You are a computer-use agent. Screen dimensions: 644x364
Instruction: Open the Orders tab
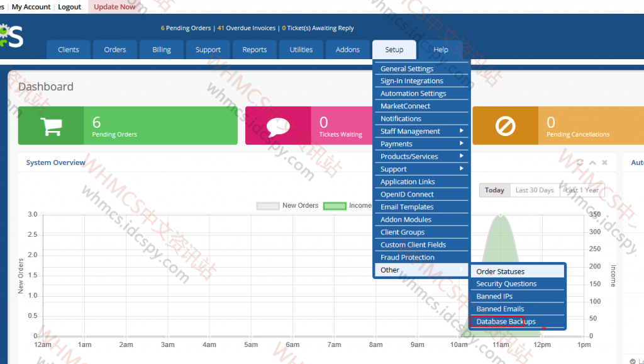[115, 50]
